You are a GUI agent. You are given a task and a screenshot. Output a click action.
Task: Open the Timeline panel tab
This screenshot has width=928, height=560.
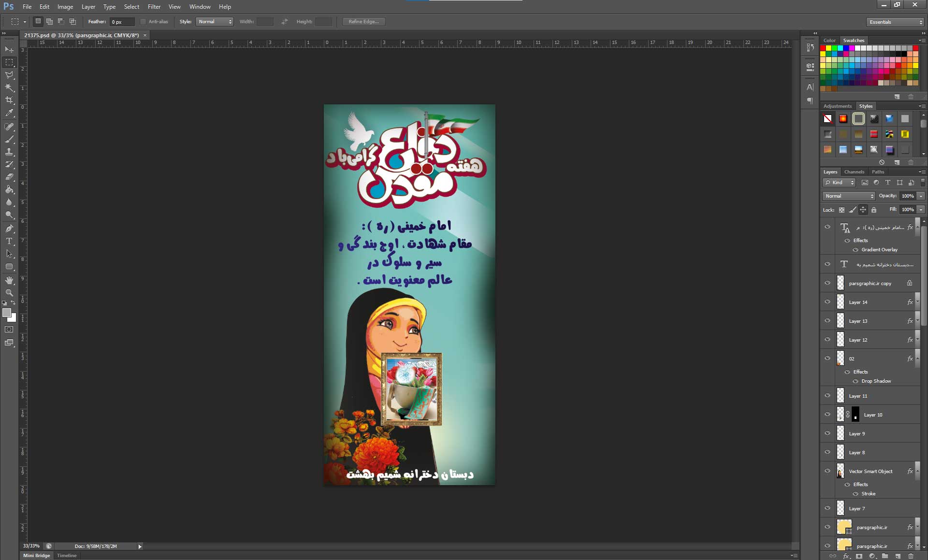tap(67, 556)
